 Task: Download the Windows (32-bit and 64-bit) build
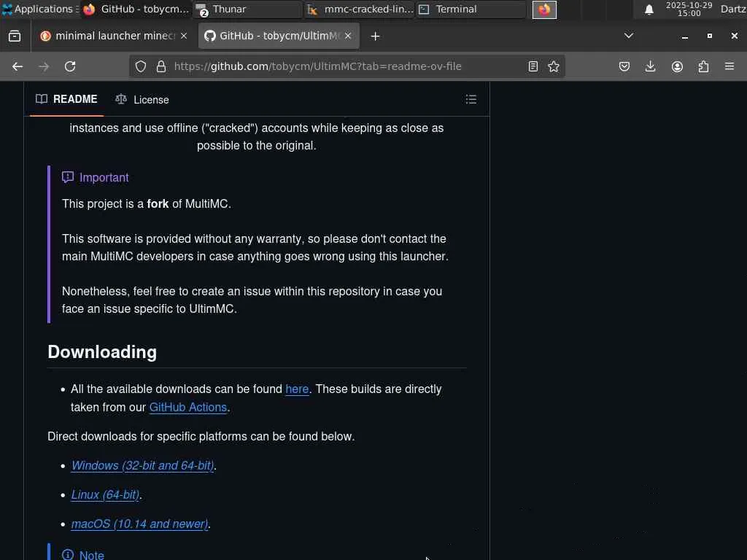click(x=142, y=466)
